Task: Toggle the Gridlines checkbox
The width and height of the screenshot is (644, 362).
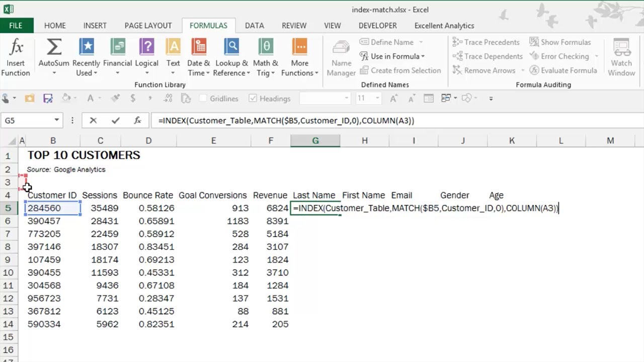Action: 203,99
